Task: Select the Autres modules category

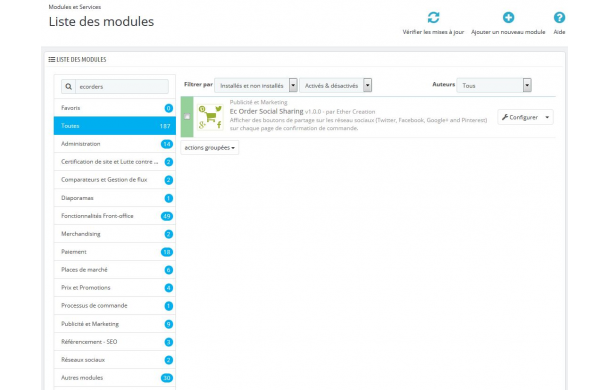Action: coord(115,378)
